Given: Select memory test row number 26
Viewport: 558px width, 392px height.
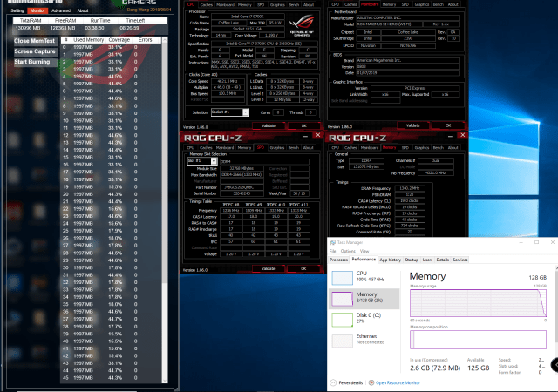Looking at the screenshot, I should pyautogui.click(x=111, y=239).
